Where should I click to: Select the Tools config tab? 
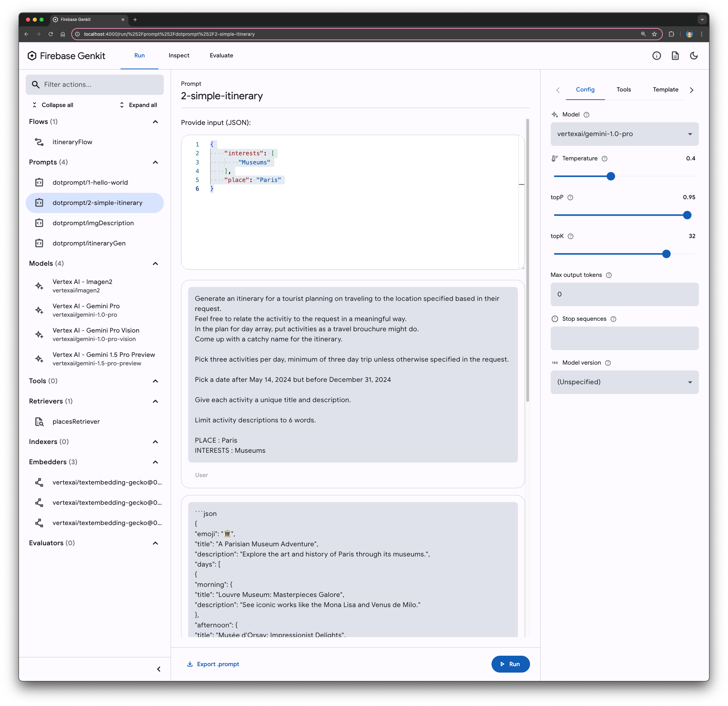623,89
